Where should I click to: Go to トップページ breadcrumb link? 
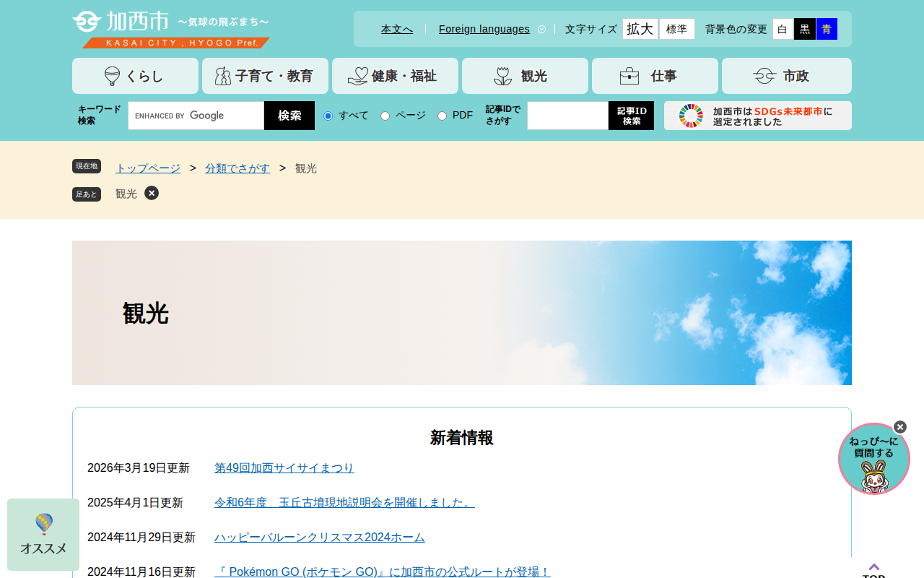pyautogui.click(x=148, y=168)
